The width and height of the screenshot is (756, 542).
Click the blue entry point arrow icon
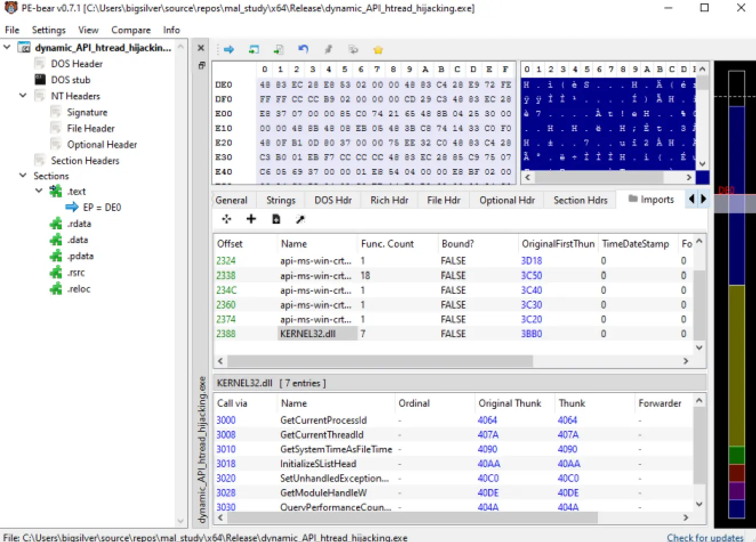72,207
